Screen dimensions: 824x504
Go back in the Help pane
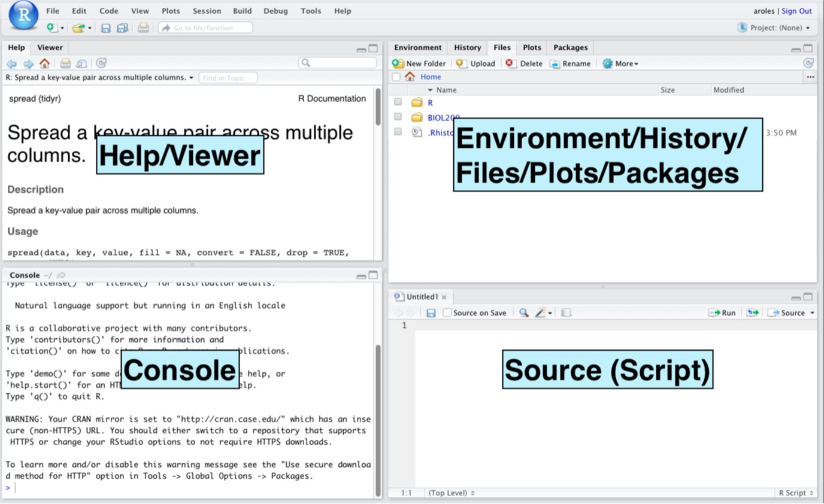(11, 63)
